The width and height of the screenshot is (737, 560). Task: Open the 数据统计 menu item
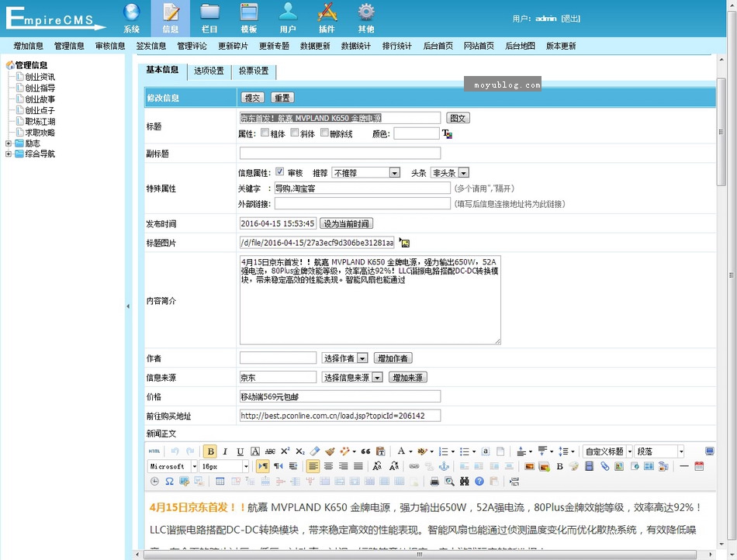pyautogui.click(x=356, y=46)
